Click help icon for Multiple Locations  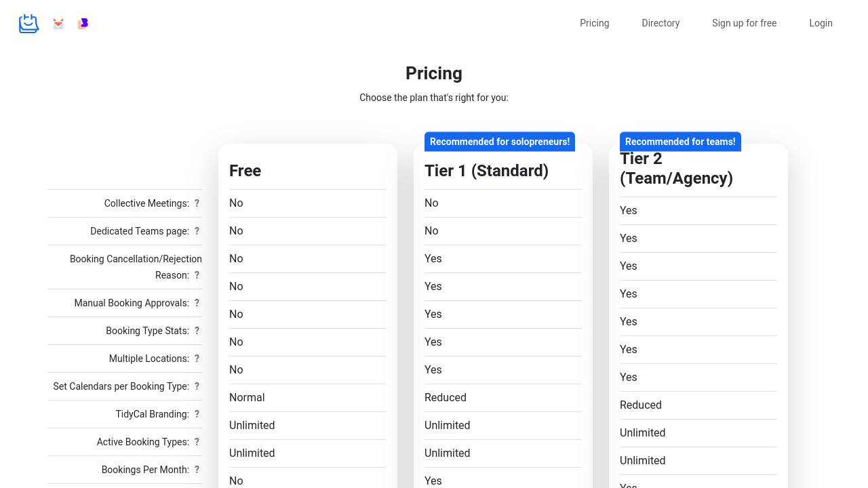tap(197, 359)
